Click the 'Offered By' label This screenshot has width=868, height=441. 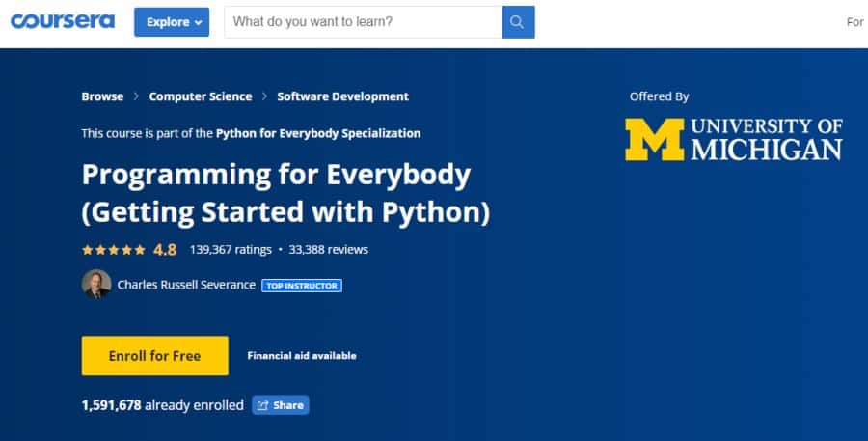pos(660,96)
